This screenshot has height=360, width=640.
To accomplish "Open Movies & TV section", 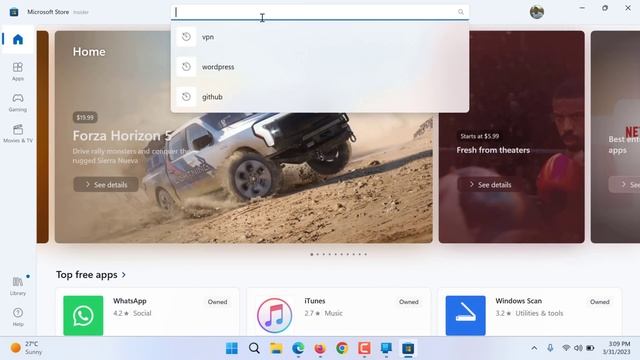I will coord(18,133).
